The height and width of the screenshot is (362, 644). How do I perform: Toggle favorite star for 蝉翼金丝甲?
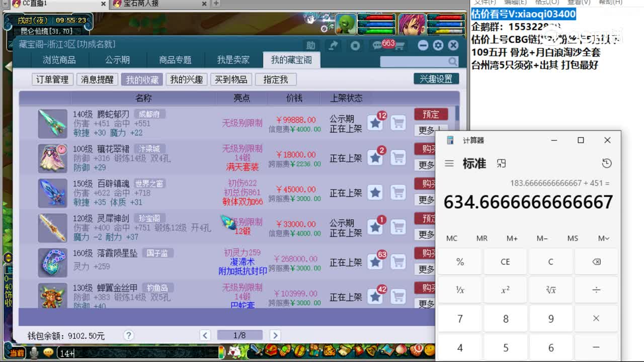375,297
